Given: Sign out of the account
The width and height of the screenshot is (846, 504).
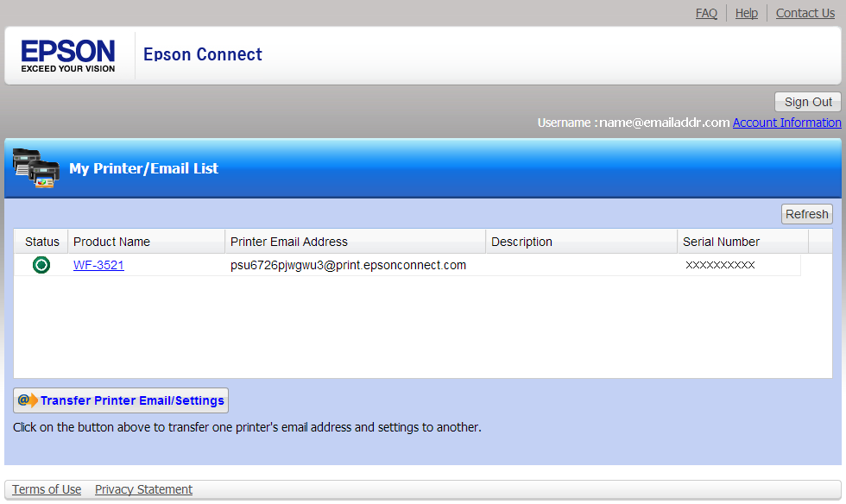Looking at the screenshot, I should (808, 102).
